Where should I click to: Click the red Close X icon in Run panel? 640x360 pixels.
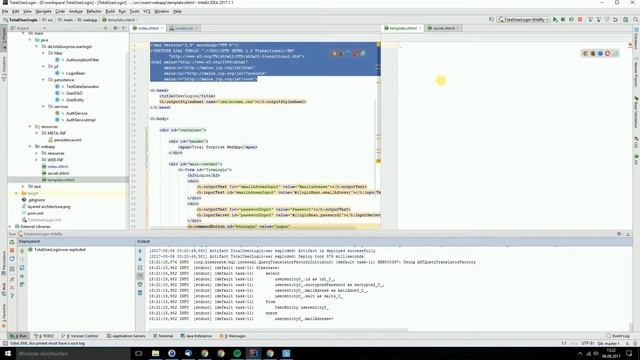coord(12,287)
